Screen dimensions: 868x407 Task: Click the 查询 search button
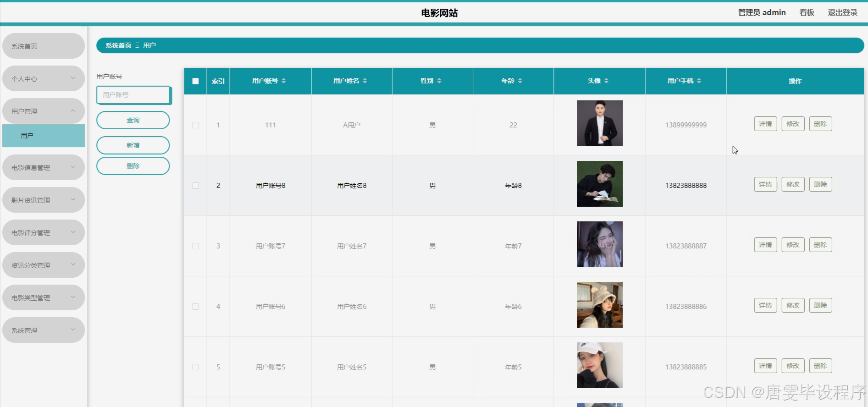pyautogui.click(x=133, y=120)
